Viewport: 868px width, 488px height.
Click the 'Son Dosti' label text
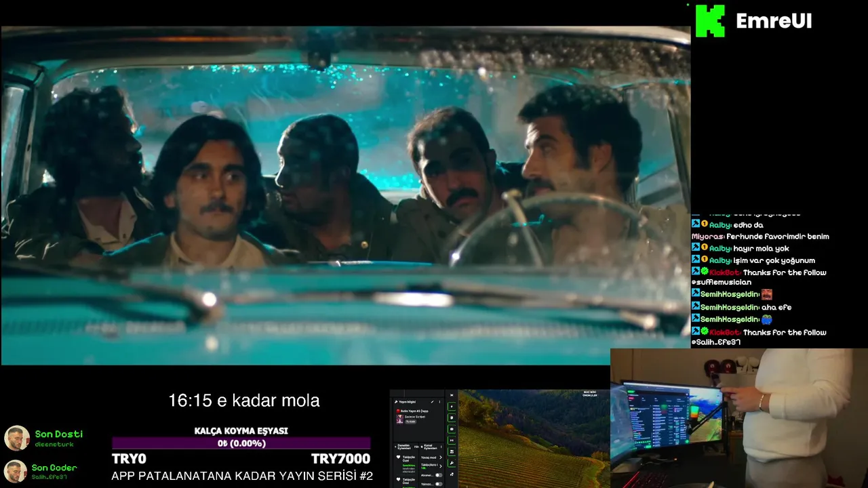[59, 434]
